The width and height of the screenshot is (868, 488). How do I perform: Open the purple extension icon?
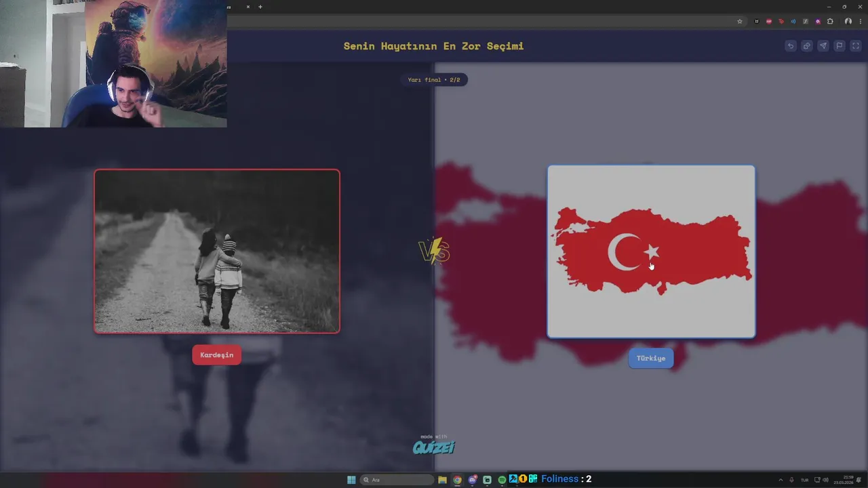tap(818, 21)
